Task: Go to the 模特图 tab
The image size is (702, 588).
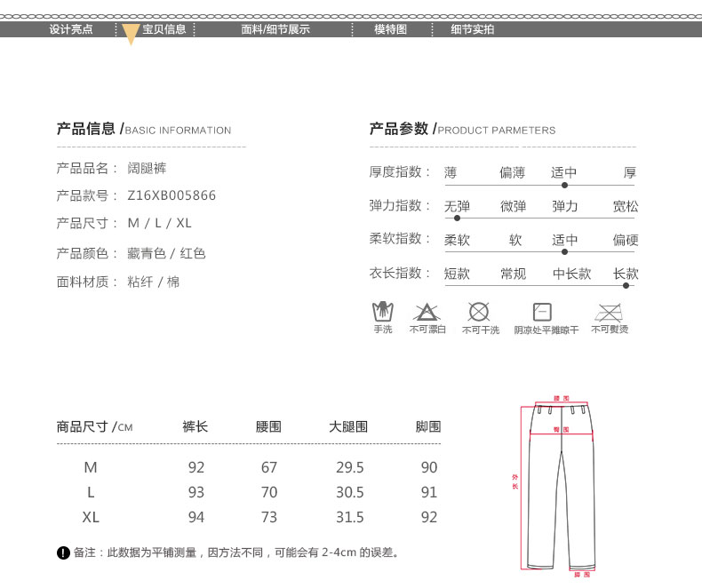Action: pos(390,29)
